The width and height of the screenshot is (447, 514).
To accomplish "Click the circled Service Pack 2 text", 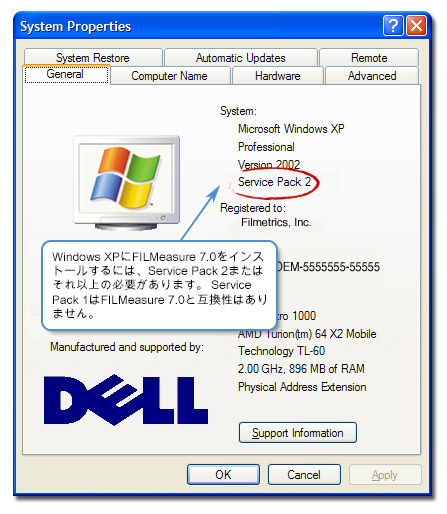I will point(274,182).
